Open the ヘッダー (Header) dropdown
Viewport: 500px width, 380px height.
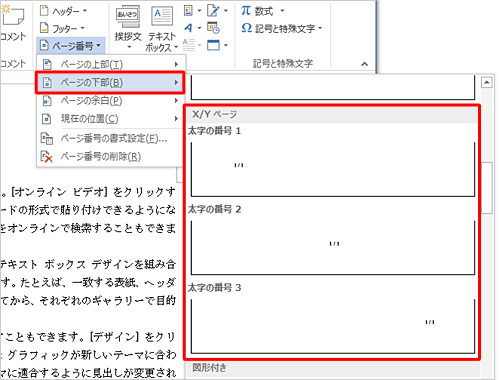[63, 11]
